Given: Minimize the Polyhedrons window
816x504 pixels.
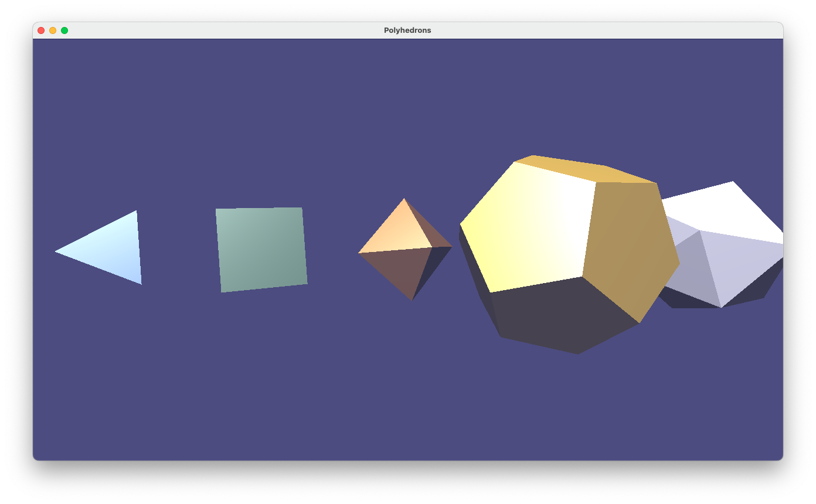Looking at the screenshot, I should coord(53,30).
